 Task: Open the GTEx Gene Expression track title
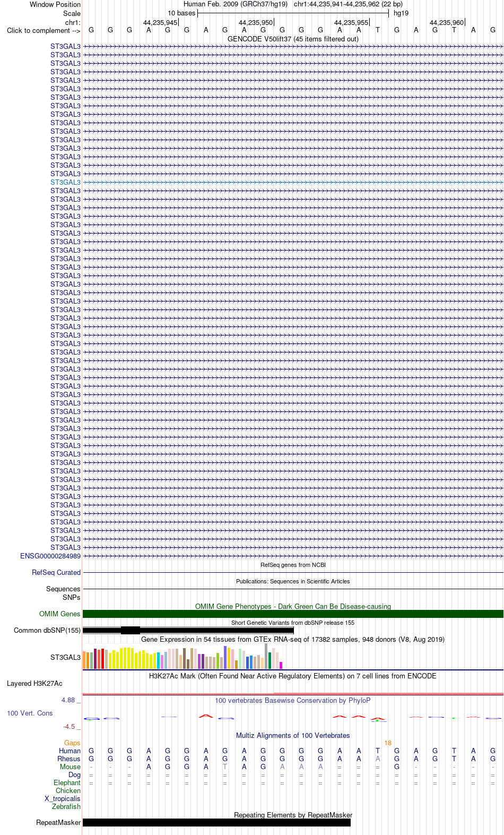point(293,639)
